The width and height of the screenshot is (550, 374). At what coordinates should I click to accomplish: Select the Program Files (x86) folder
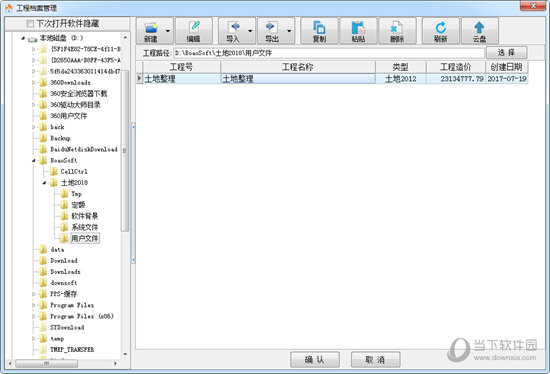(x=82, y=316)
